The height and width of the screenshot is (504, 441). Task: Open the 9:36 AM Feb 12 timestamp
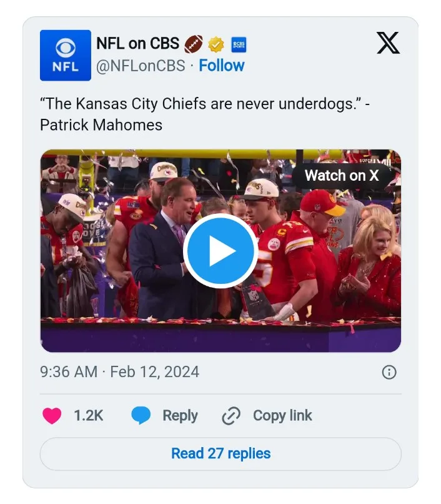(119, 372)
